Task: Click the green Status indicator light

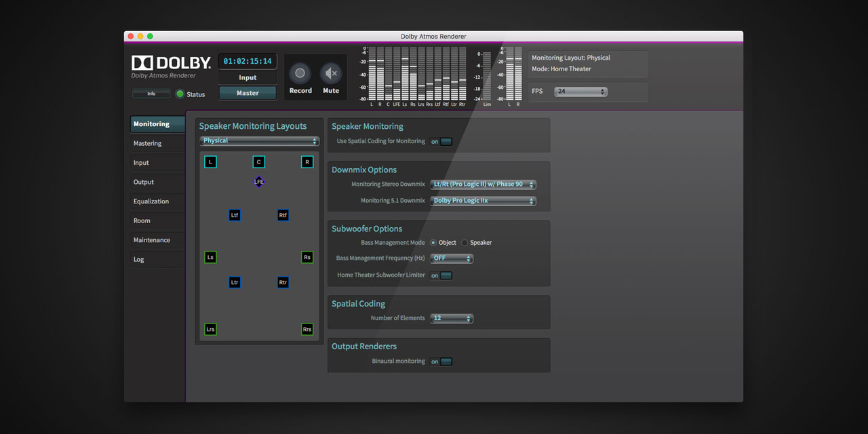Action: (180, 94)
